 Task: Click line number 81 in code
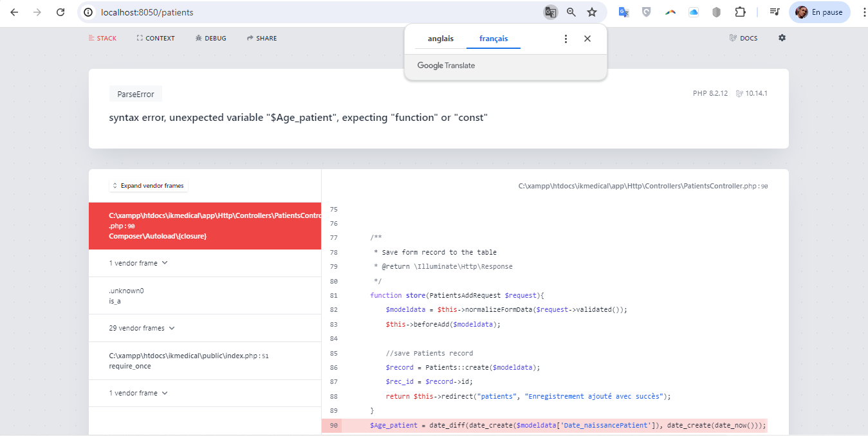(333, 295)
